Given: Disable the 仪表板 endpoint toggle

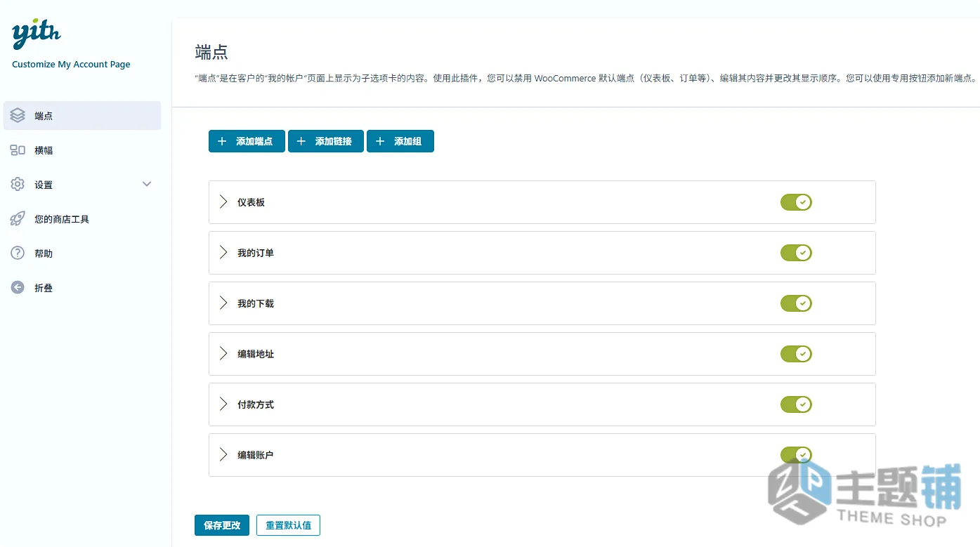Looking at the screenshot, I should click(796, 202).
